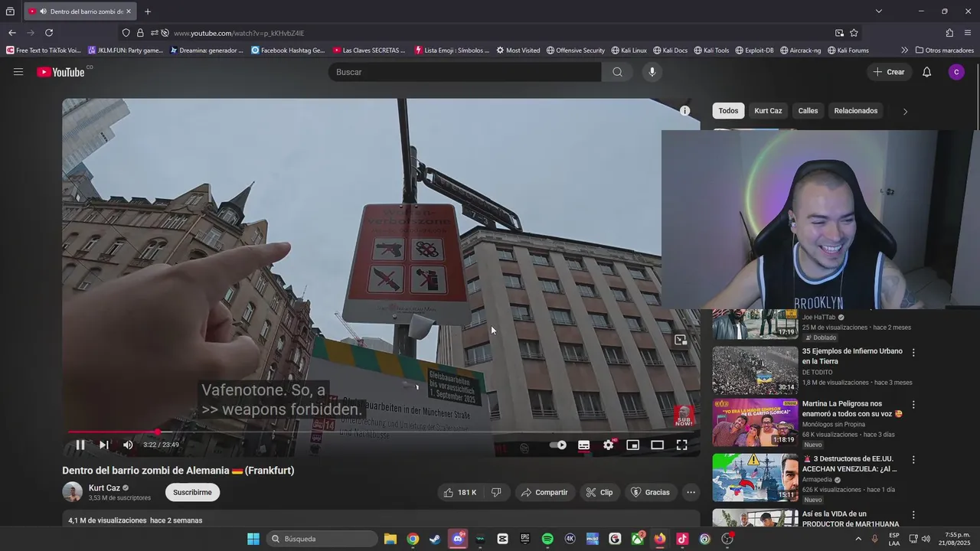Open the notifications bell
Image resolution: width=980 pixels, height=551 pixels.
pyautogui.click(x=926, y=72)
